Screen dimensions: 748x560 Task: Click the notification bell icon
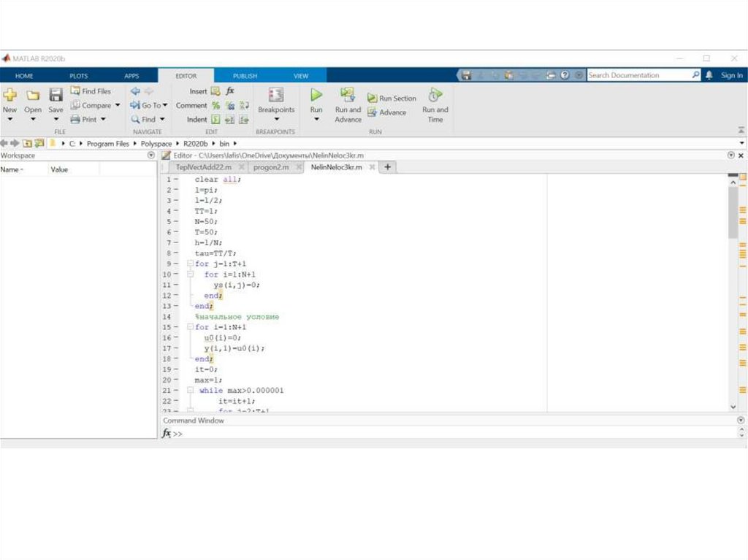click(709, 75)
